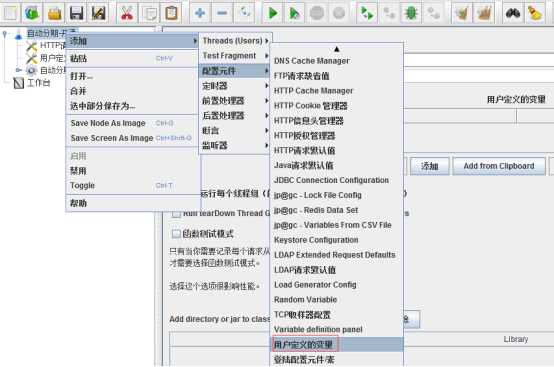
Task: Choose 合并 from context menu
Action: tap(132, 91)
